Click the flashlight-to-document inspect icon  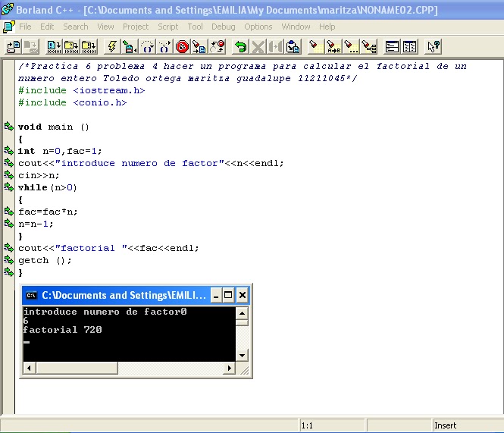(x=199, y=47)
